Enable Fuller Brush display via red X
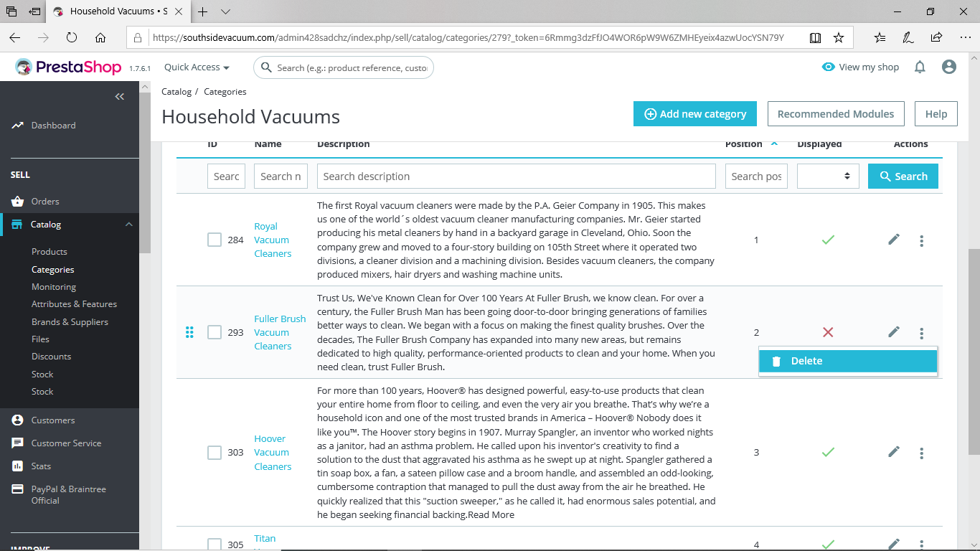 (x=828, y=332)
